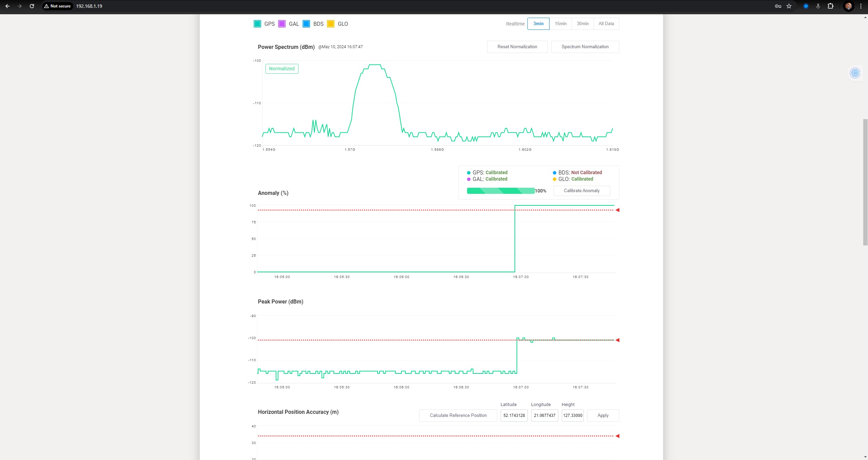Bookmark page with star icon

(789, 6)
